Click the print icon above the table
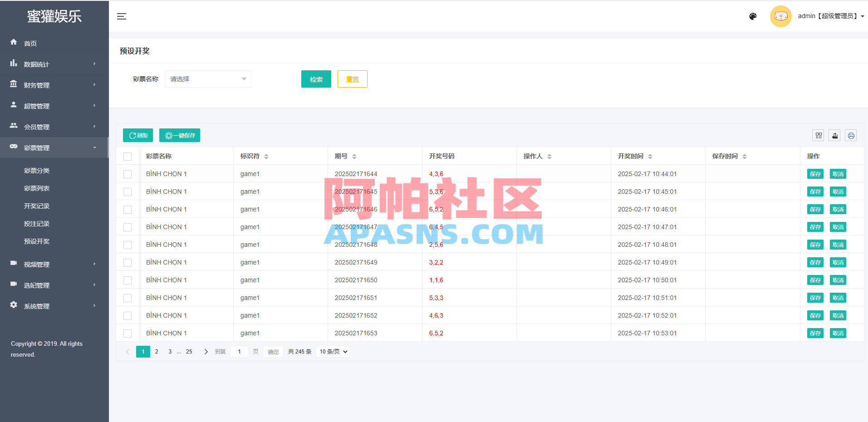 click(x=851, y=135)
